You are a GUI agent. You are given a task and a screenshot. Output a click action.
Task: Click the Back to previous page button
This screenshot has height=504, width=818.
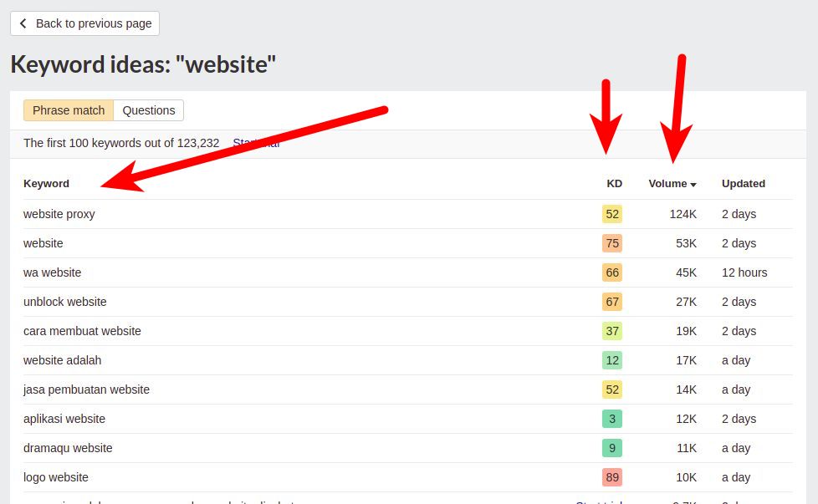(84, 23)
